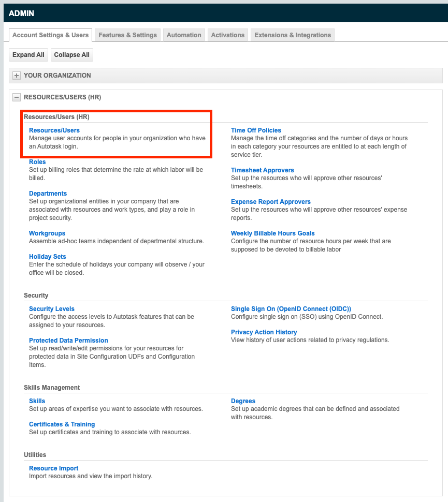Click 'Set up academic degrees' description

click(x=315, y=414)
